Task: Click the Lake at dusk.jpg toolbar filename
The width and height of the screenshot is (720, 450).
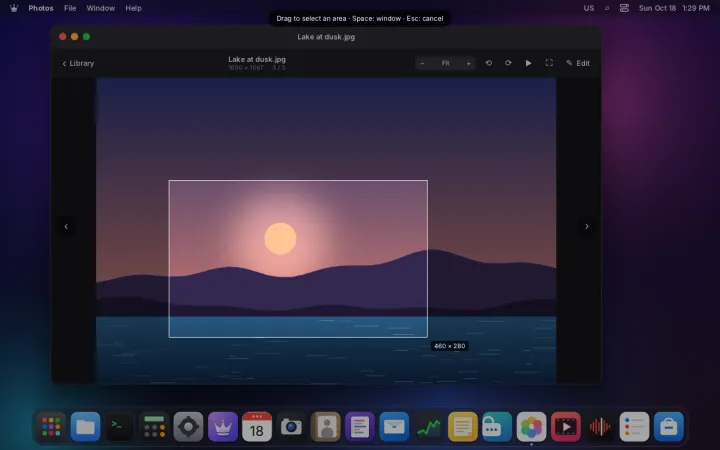Action: [257, 59]
